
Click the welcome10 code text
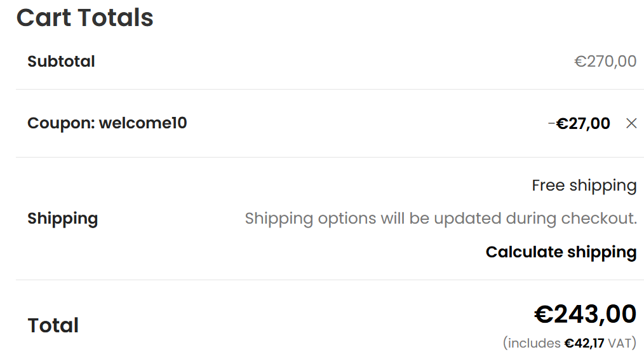coord(143,123)
